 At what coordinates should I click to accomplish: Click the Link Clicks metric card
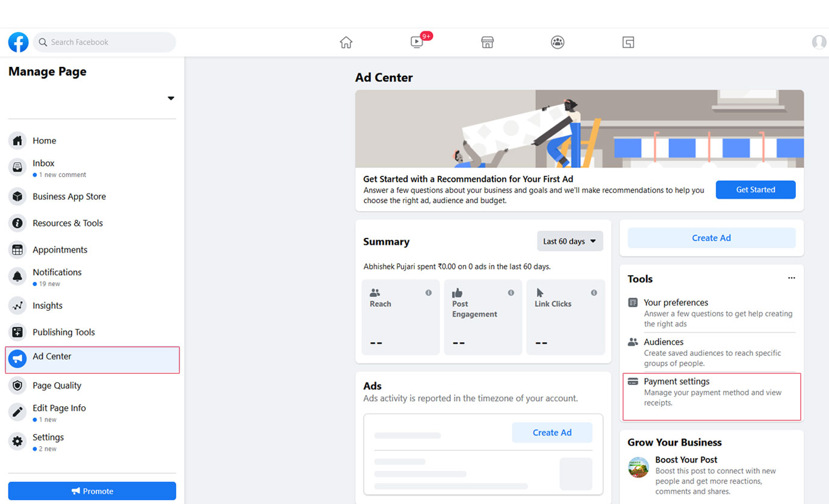click(565, 317)
